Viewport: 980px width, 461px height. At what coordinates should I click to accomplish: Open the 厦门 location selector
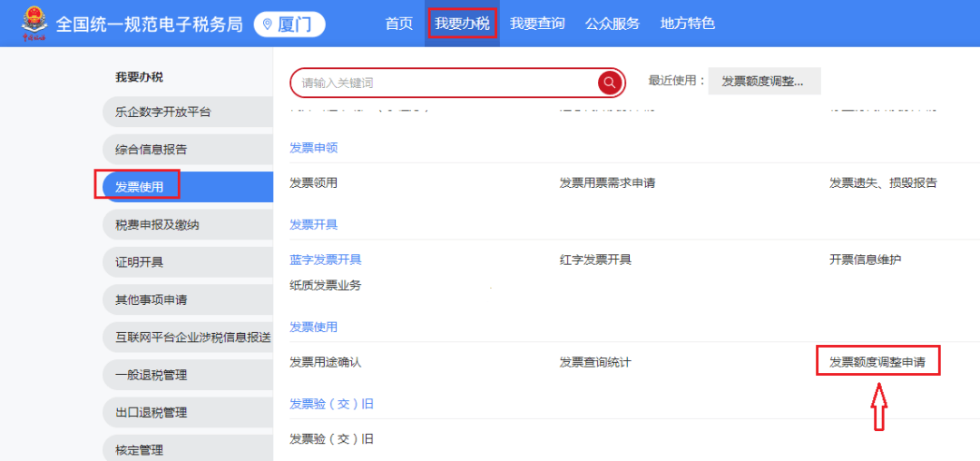(x=289, y=25)
